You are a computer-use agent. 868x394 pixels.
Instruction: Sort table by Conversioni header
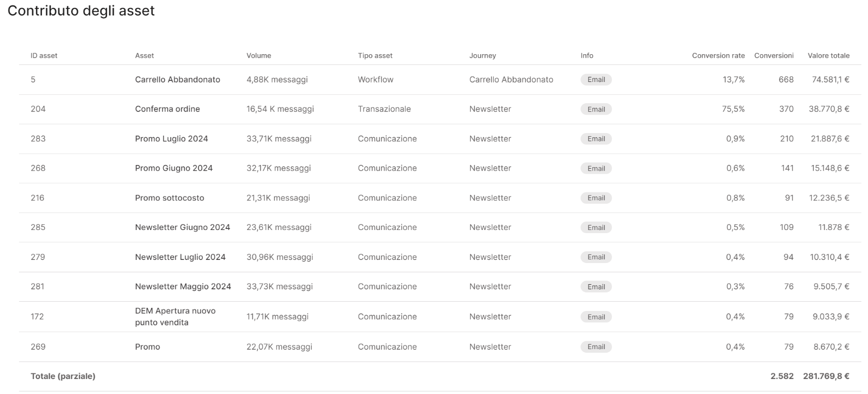pyautogui.click(x=774, y=56)
